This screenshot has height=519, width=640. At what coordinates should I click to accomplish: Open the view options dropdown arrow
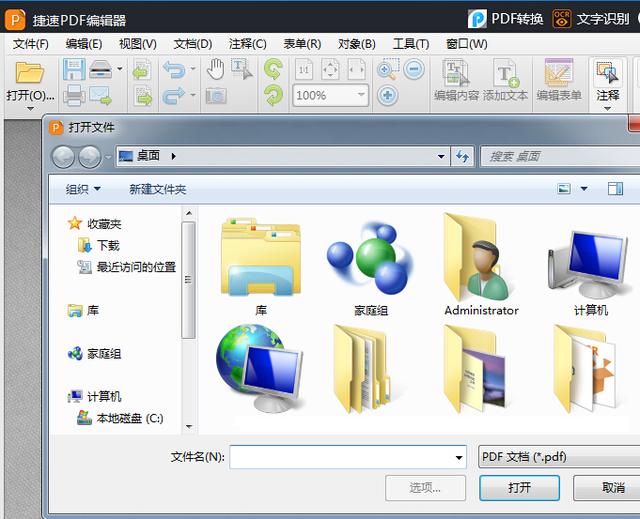(x=584, y=189)
